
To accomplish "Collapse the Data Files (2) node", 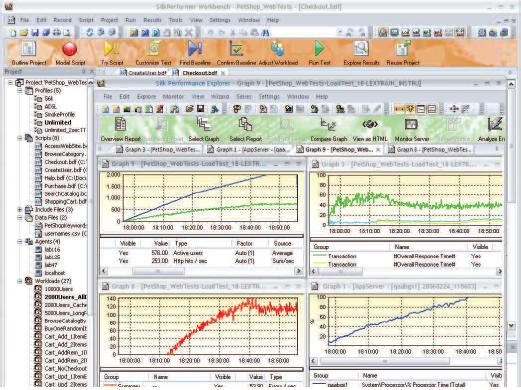I will point(20,218).
